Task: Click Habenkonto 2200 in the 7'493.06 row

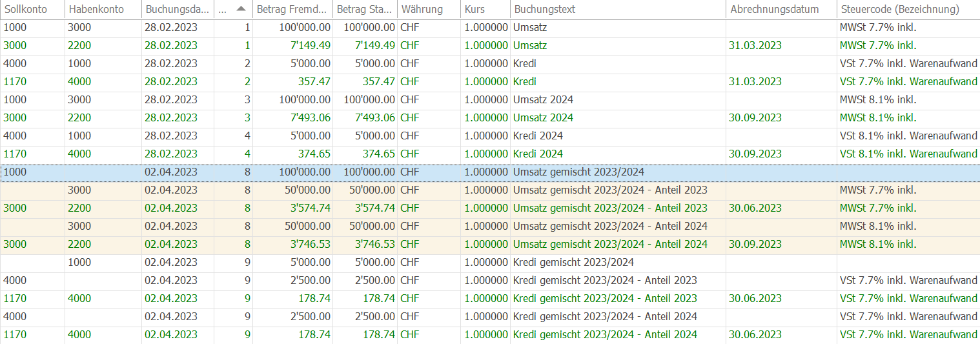Action: [x=79, y=117]
